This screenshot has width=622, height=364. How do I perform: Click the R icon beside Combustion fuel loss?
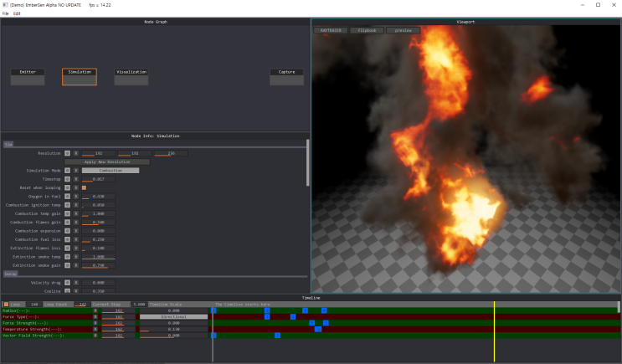76,239
